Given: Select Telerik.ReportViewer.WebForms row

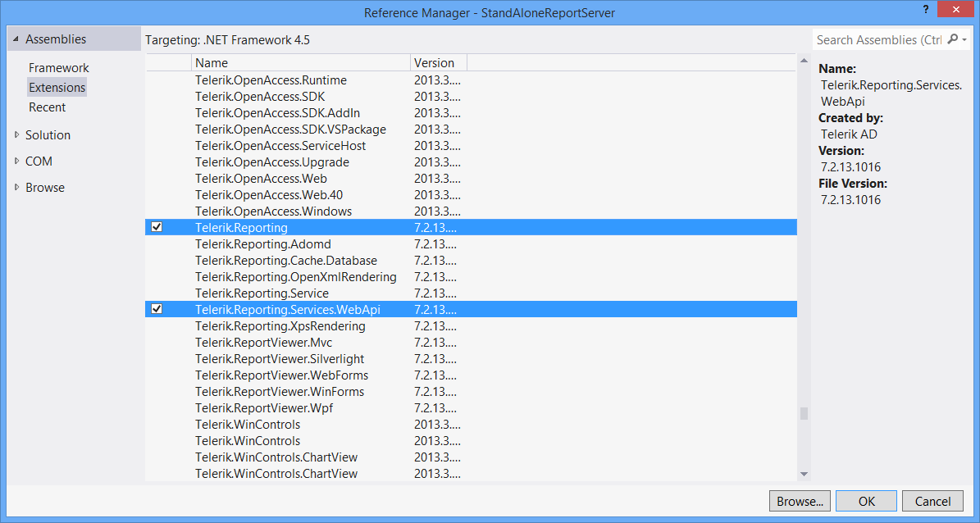Looking at the screenshot, I should pos(472,375).
